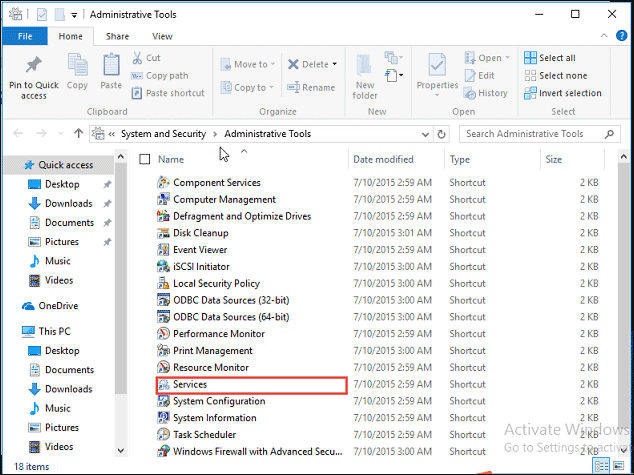
Task: Click the Pin to Quick access icon
Action: (34, 65)
